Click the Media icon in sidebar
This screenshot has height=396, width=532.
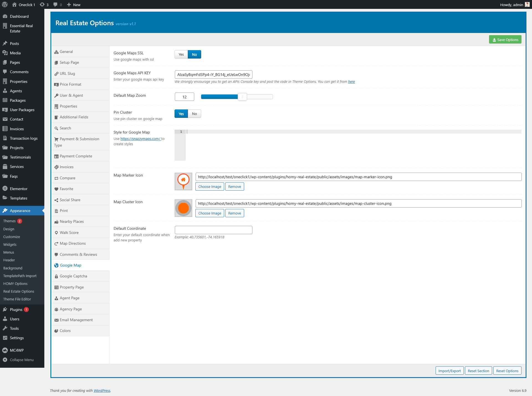pos(5,53)
